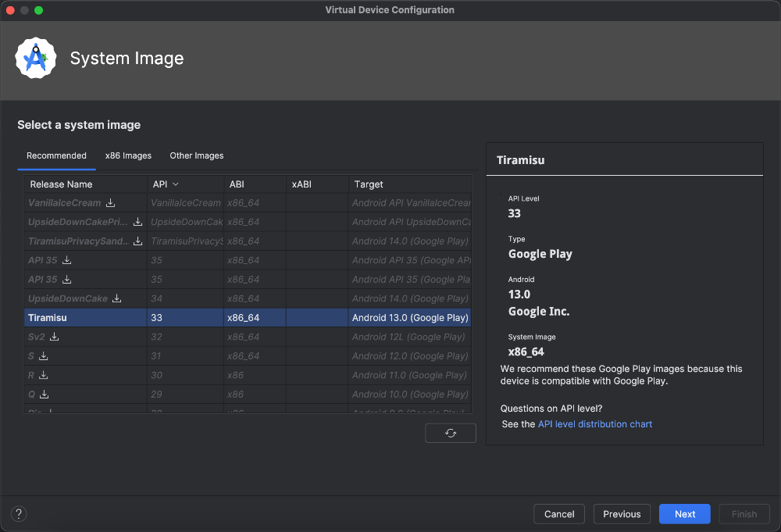
Task: Open the Other Images tab
Action: [x=197, y=155]
